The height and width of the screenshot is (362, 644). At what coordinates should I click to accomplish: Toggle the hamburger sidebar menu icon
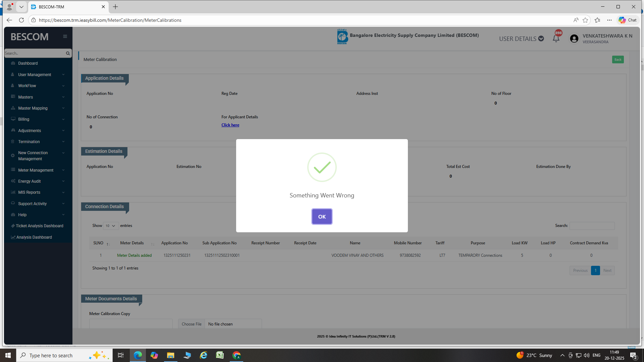click(65, 37)
